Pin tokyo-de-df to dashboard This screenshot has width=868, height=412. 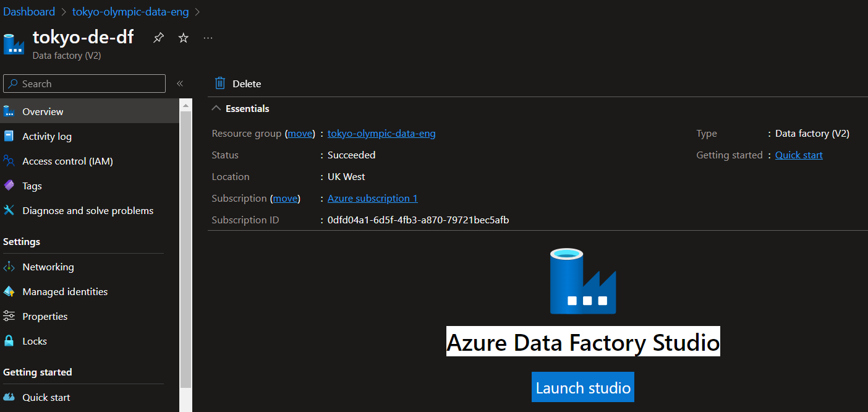point(158,38)
